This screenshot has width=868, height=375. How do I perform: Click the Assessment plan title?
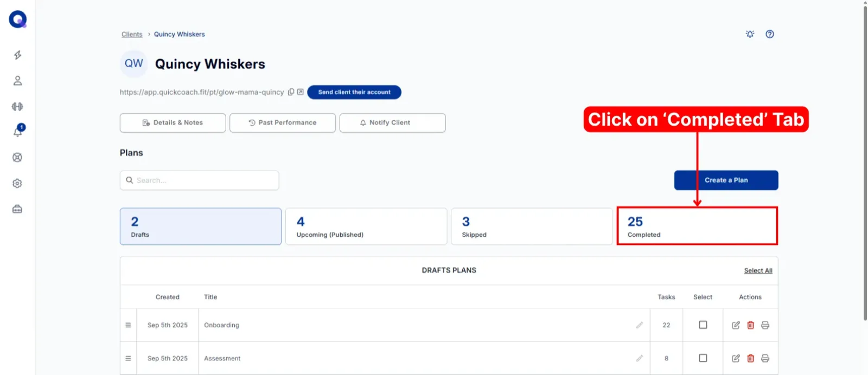pos(222,358)
